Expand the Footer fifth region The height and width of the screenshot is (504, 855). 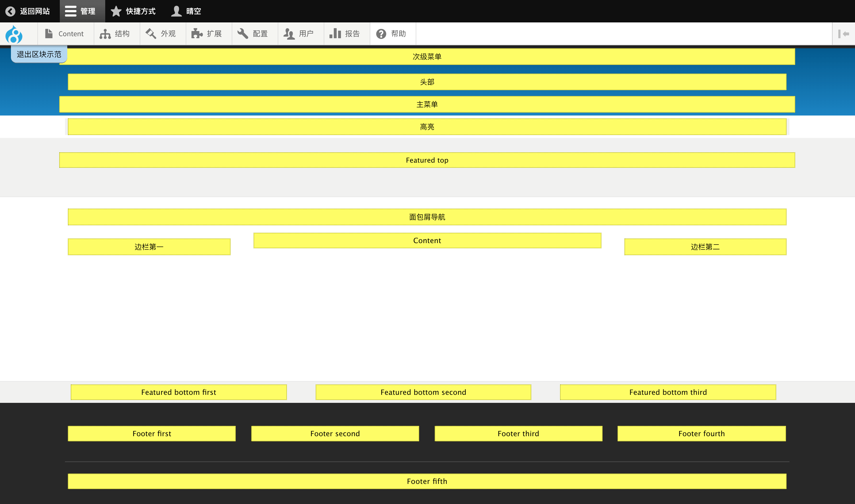pyautogui.click(x=427, y=481)
